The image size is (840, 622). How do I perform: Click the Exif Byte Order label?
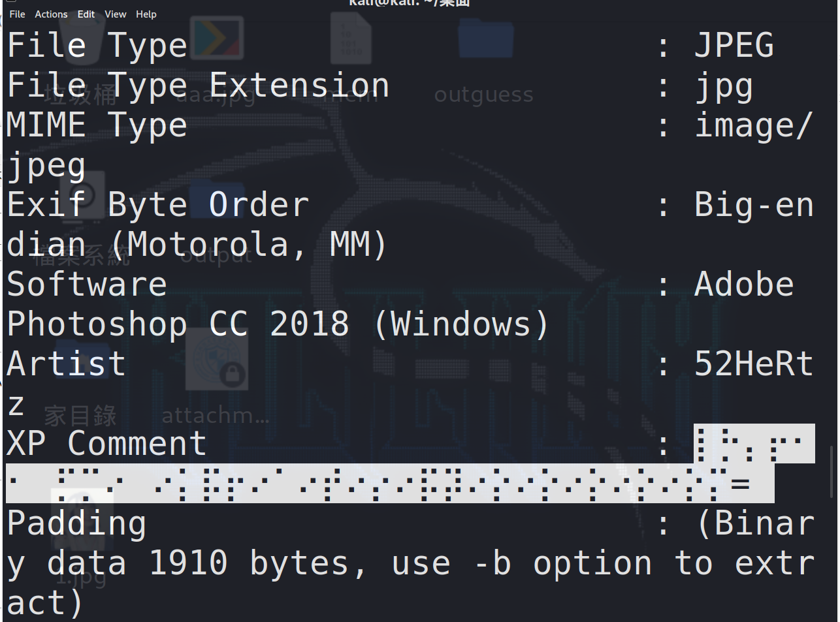coord(157,205)
